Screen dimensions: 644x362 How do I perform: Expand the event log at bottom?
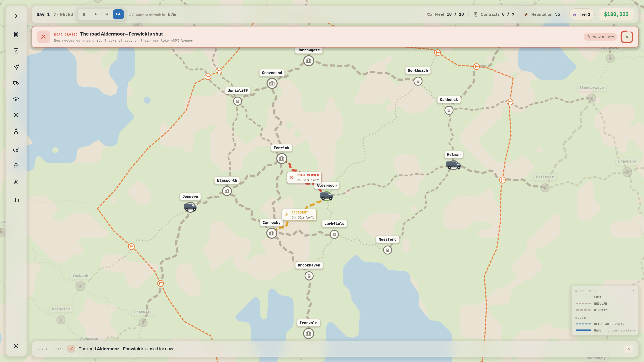point(628,349)
